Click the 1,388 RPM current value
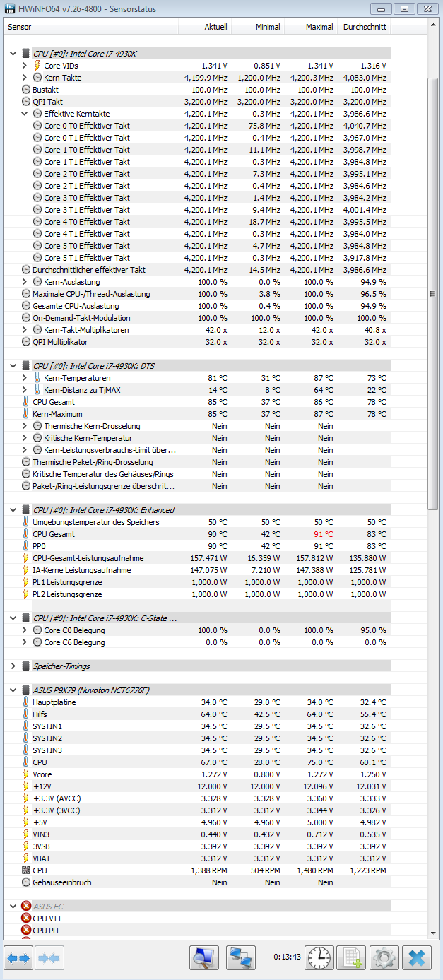 209,870
